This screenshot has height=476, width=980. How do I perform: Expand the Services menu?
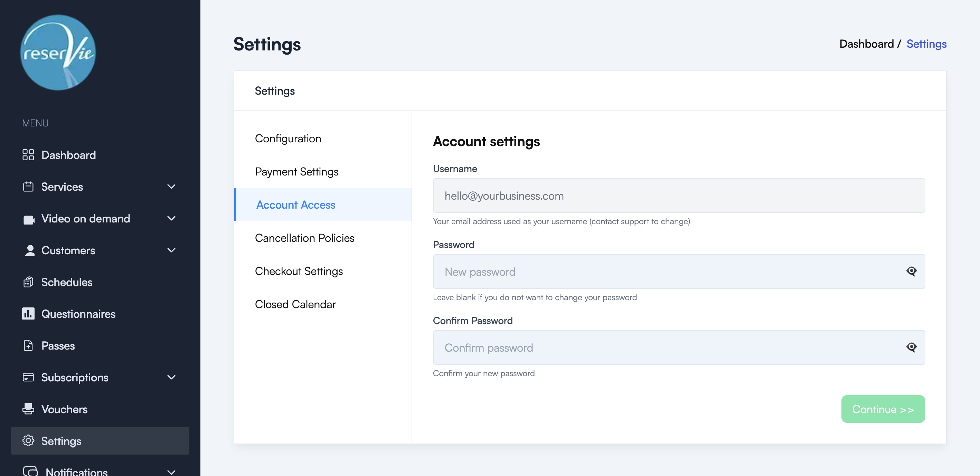point(171,187)
